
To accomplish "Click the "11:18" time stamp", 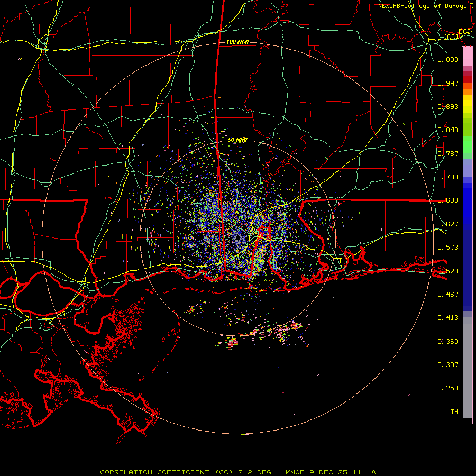I will tap(364, 472).
